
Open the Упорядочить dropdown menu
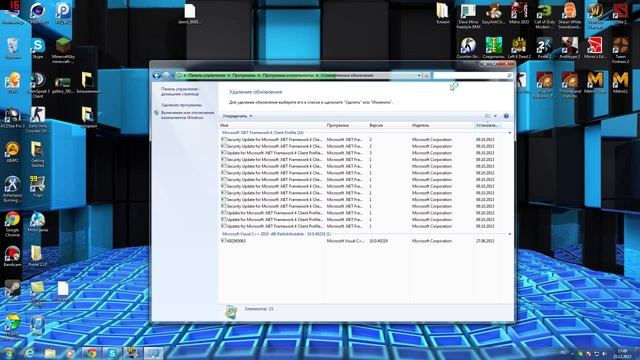[237, 116]
